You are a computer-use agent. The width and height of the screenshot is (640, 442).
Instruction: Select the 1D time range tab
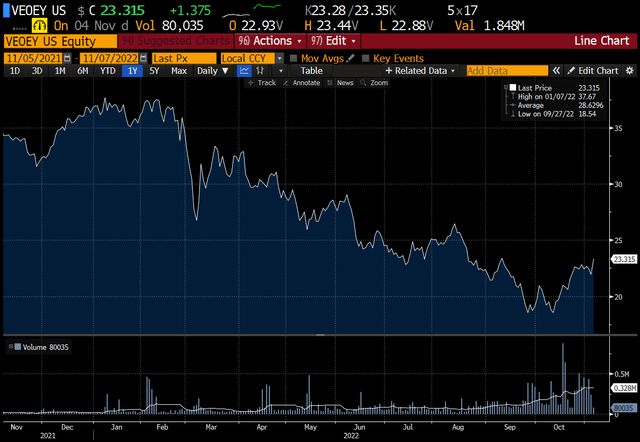tap(15, 71)
